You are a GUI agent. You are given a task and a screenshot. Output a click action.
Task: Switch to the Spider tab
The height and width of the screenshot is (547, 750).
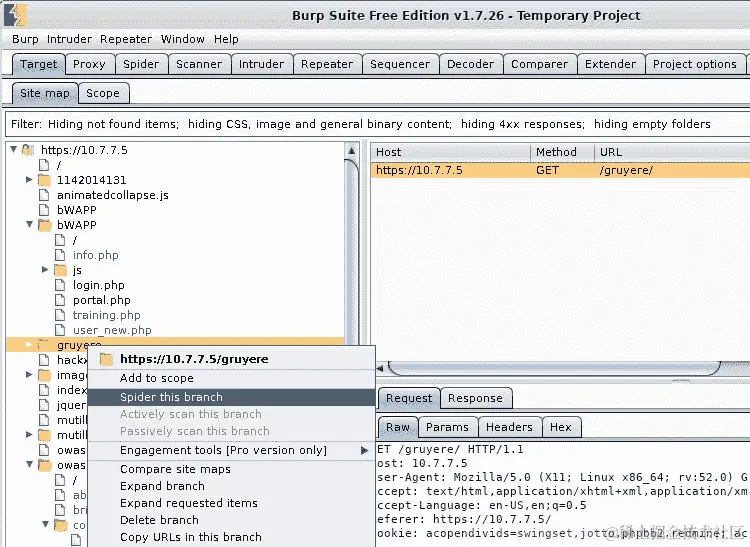pyautogui.click(x=141, y=64)
